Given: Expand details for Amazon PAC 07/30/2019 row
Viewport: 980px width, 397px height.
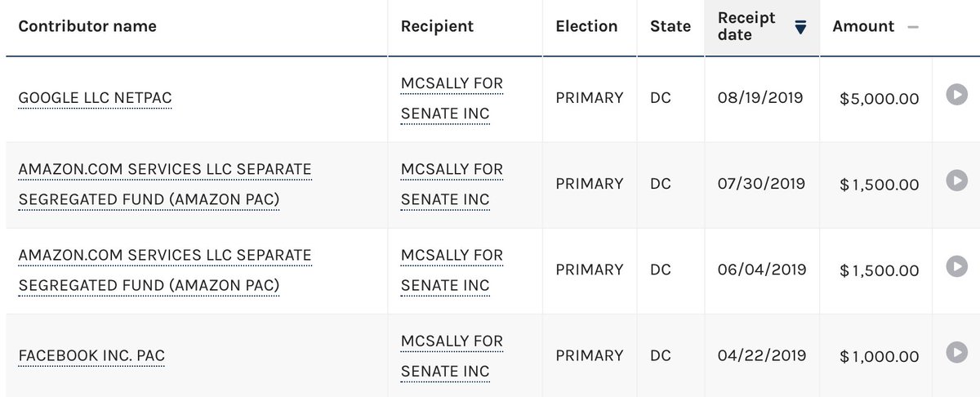Looking at the screenshot, I should (x=956, y=181).
